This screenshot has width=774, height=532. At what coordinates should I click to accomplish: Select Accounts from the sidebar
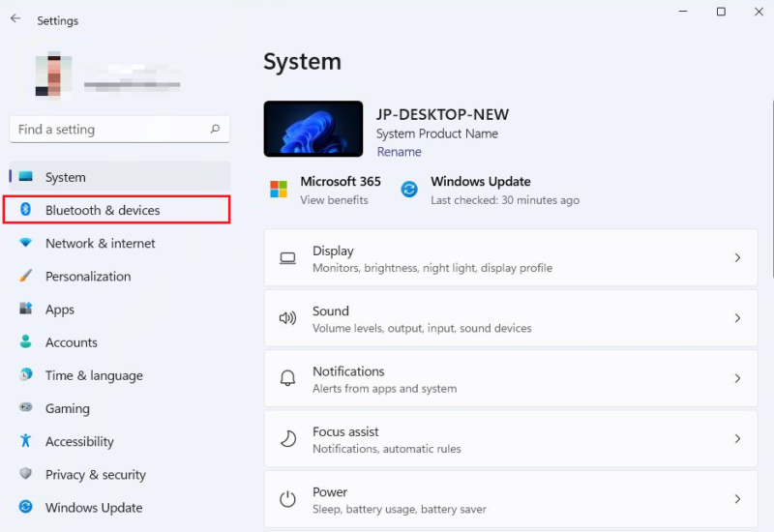71,342
